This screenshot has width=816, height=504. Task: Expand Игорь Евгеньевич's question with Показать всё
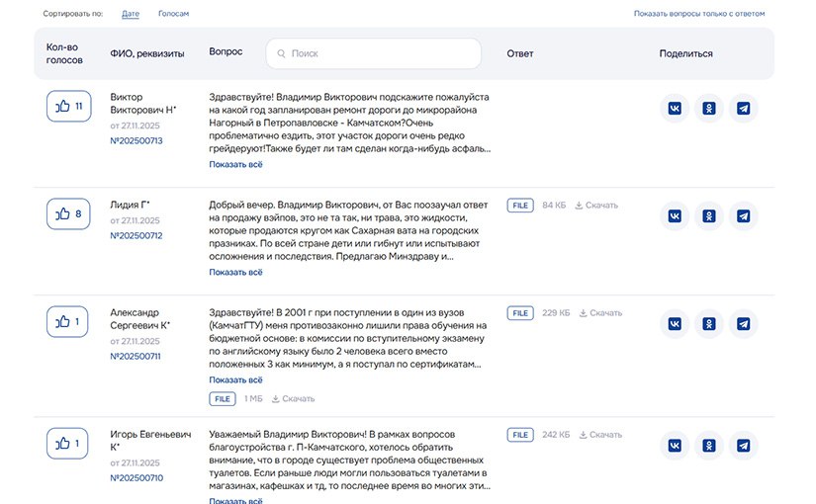[235, 500]
